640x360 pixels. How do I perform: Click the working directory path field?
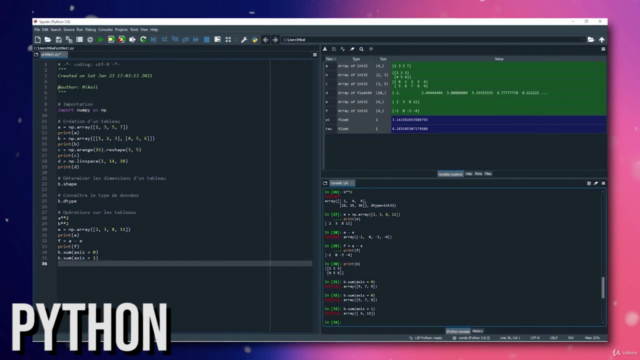433,40
